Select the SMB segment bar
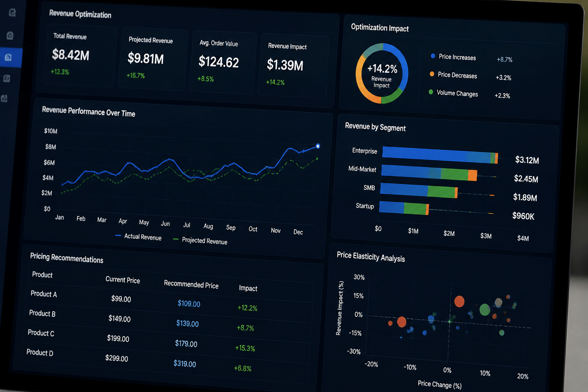Viewport: 588px width, 392px height. pyautogui.click(x=419, y=190)
